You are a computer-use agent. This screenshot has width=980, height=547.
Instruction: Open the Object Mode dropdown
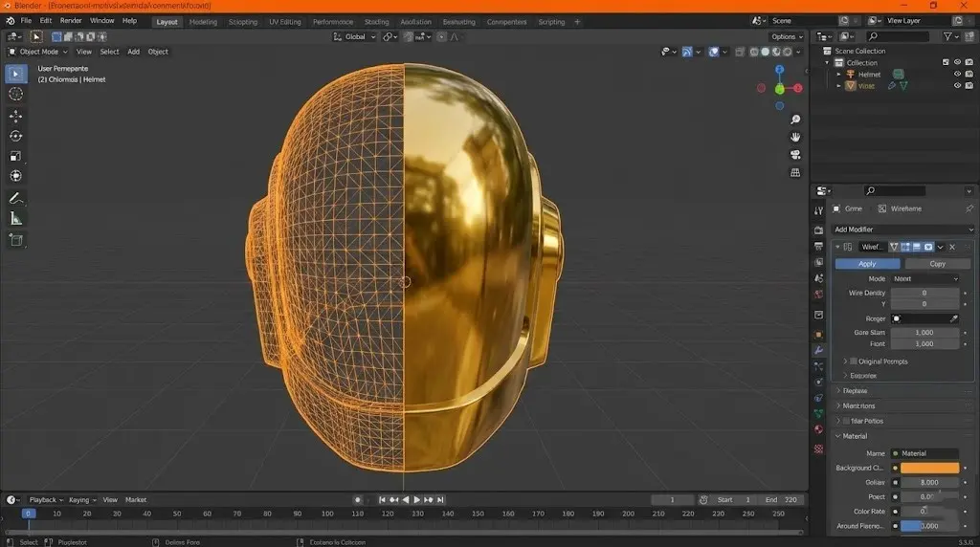pyautogui.click(x=37, y=52)
